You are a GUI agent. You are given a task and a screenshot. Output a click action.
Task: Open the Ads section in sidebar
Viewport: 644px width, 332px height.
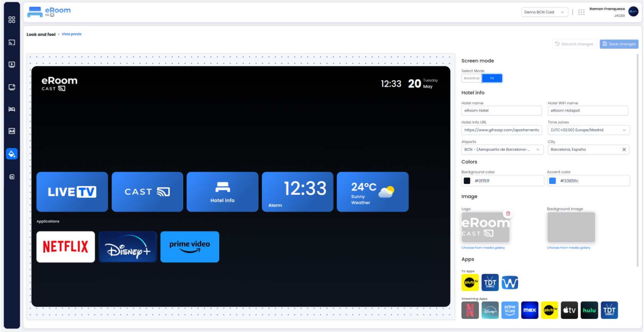tap(12, 131)
